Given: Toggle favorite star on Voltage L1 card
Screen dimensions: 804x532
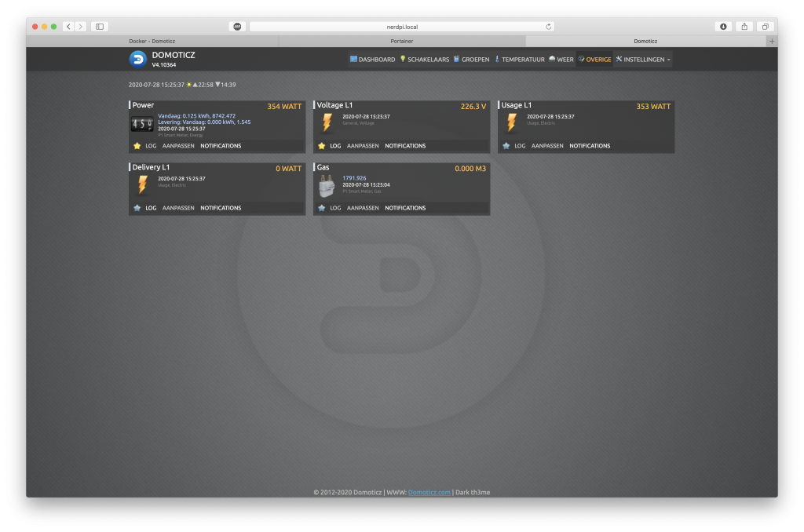Looking at the screenshot, I should pos(321,146).
